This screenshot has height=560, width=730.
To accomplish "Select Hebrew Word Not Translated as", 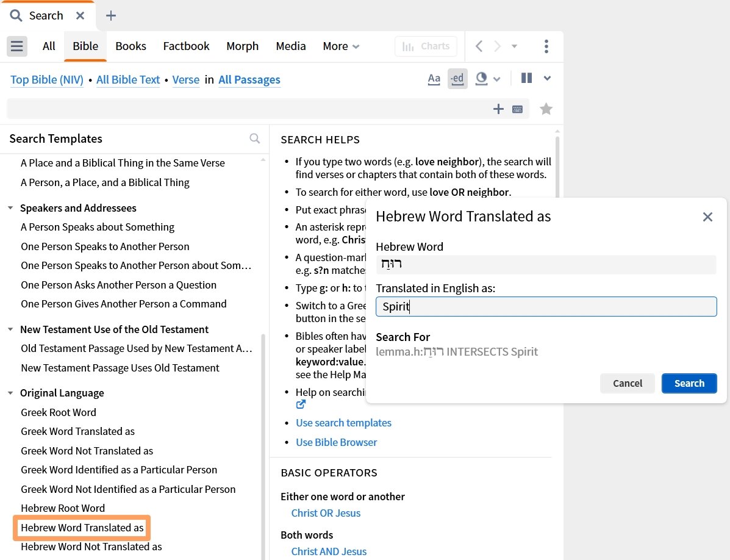I will (91, 547).
